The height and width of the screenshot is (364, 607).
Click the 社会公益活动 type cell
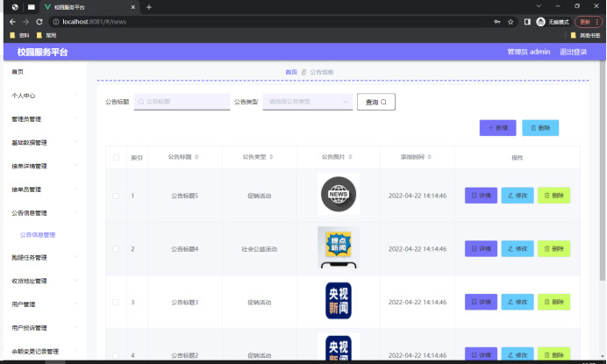[x=260, y=249]
